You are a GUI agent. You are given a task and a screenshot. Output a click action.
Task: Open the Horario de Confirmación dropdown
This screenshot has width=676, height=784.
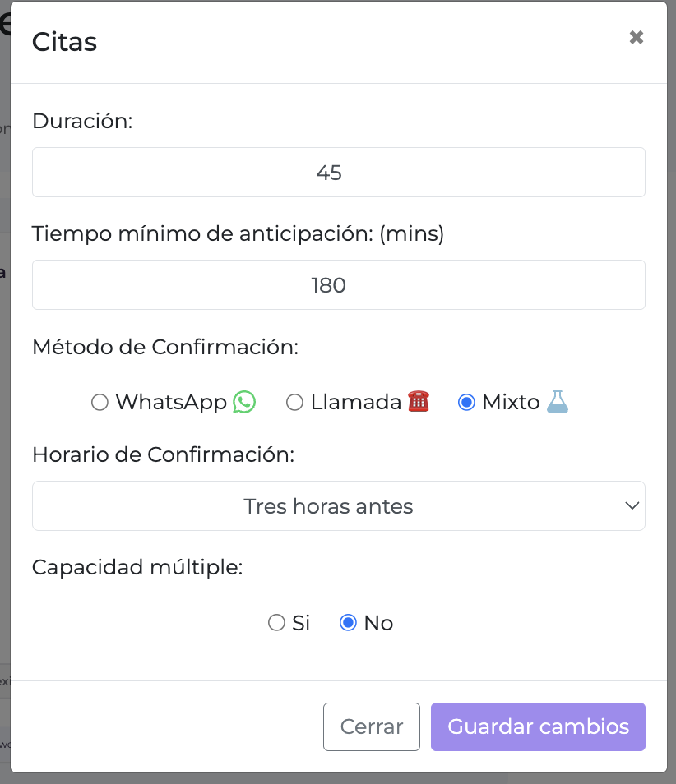pyautogui.click(x=339, y=506)
